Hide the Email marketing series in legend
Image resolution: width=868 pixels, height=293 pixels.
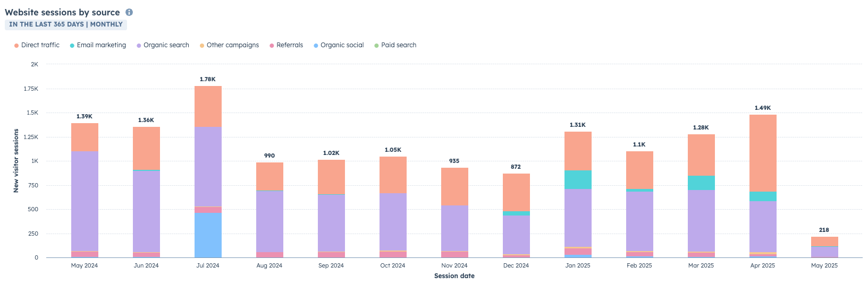point(98,45)
